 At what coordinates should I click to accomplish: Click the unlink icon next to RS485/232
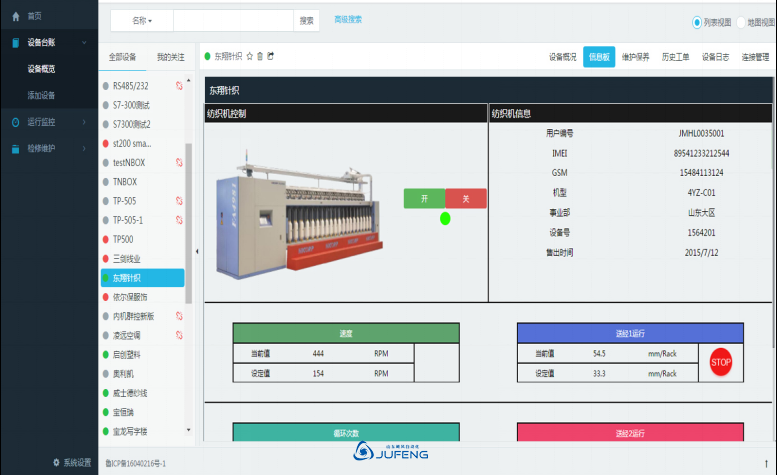179,86
